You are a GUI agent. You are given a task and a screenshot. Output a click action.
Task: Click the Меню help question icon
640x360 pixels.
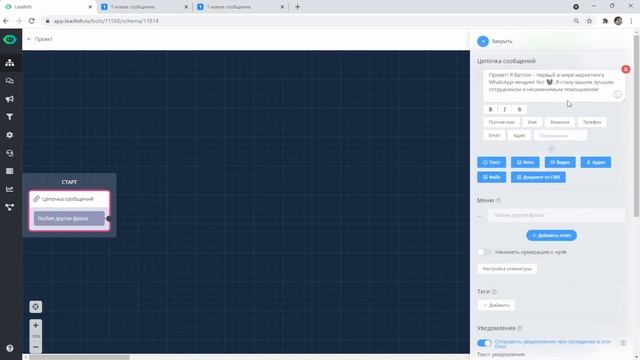coord(498,200)
